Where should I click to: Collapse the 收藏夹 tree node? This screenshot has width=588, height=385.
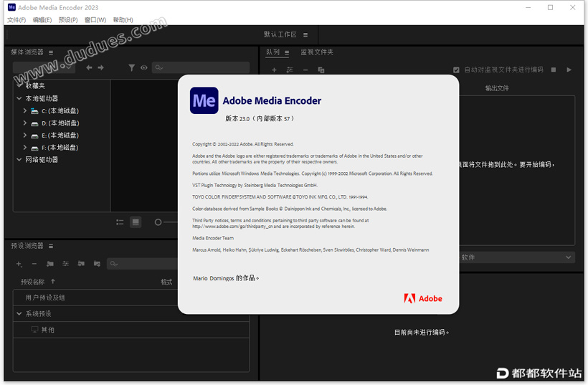[19, 85]
